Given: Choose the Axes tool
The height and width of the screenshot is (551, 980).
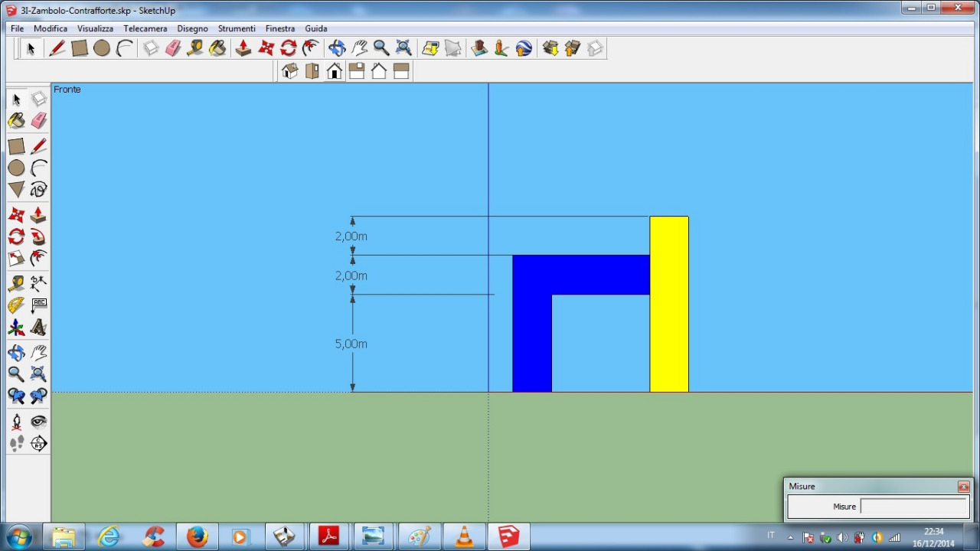Looking at the screenshot, I should click(16, 328).
